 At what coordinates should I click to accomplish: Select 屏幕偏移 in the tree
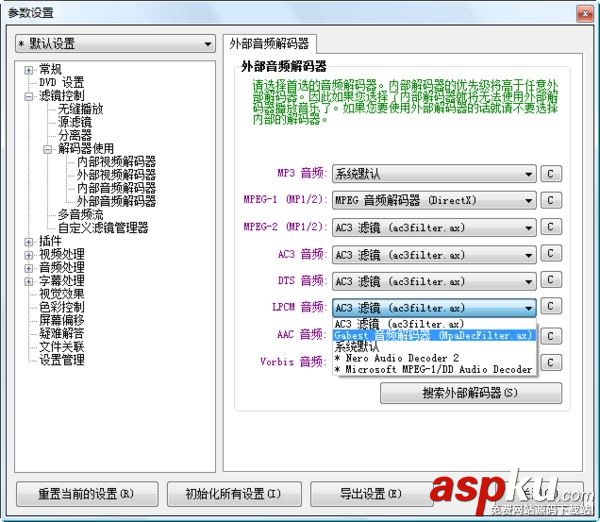click(x=62, y=320)
